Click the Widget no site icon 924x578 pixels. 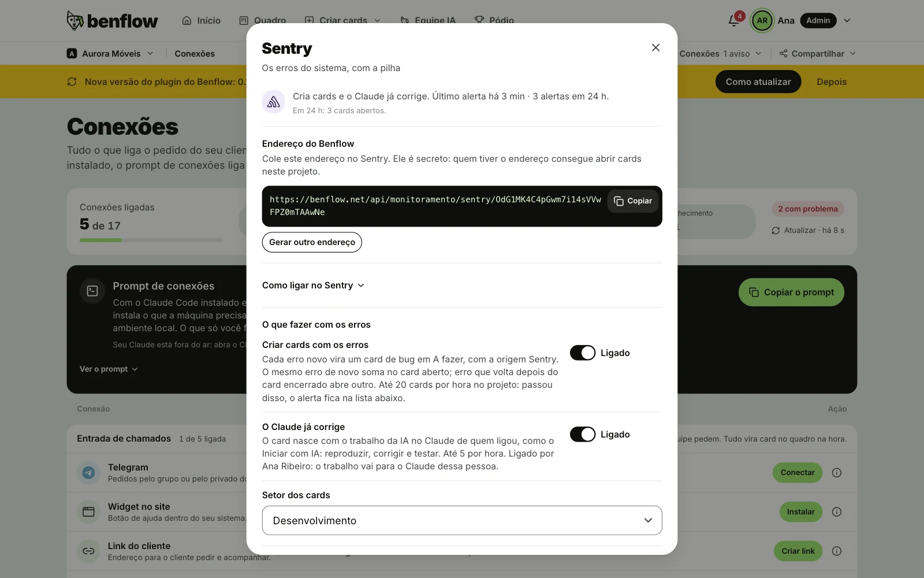coord(88,512)
